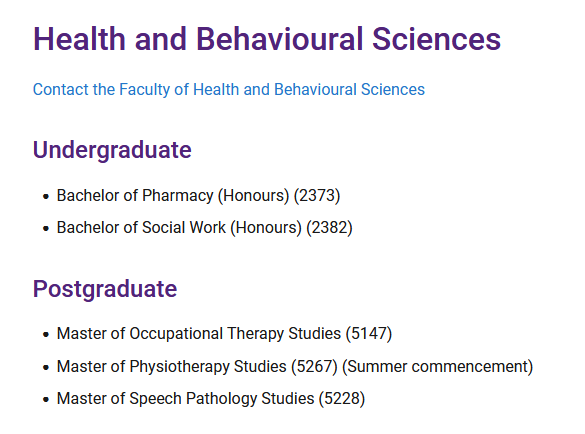Screen dimensions: 585x434
Task: Click the program code (5228)
Action: point(342,399)
